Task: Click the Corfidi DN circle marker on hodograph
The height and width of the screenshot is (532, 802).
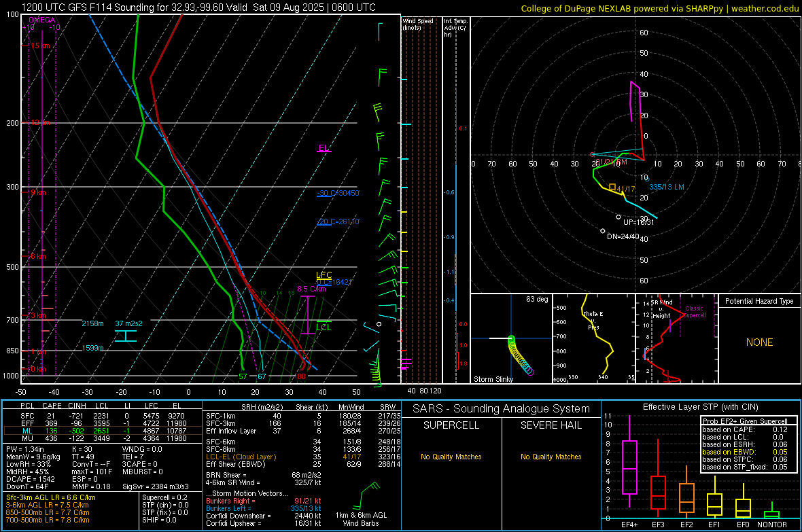Action: [603, 231]
